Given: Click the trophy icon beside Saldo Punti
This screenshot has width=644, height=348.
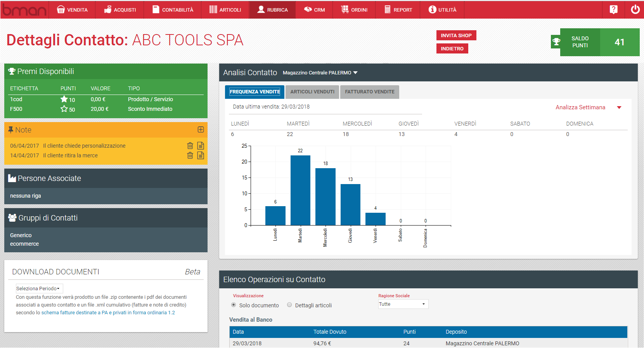Looking at the screenshot, I should [556, 41].
